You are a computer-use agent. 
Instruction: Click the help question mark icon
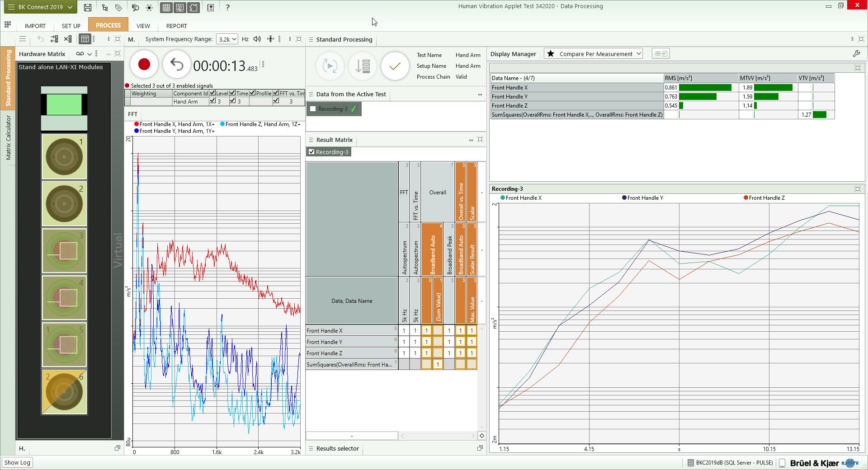[x=227, y=7]
